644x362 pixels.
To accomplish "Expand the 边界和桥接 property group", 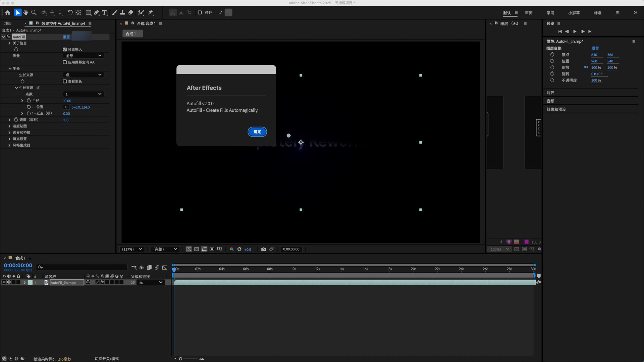I will click(x=9, y=133).
